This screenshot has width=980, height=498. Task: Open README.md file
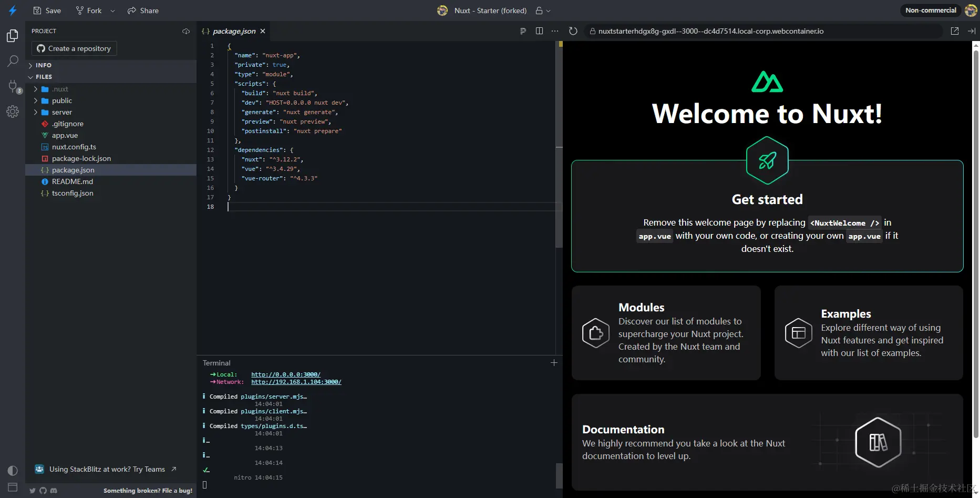[111, 181]
